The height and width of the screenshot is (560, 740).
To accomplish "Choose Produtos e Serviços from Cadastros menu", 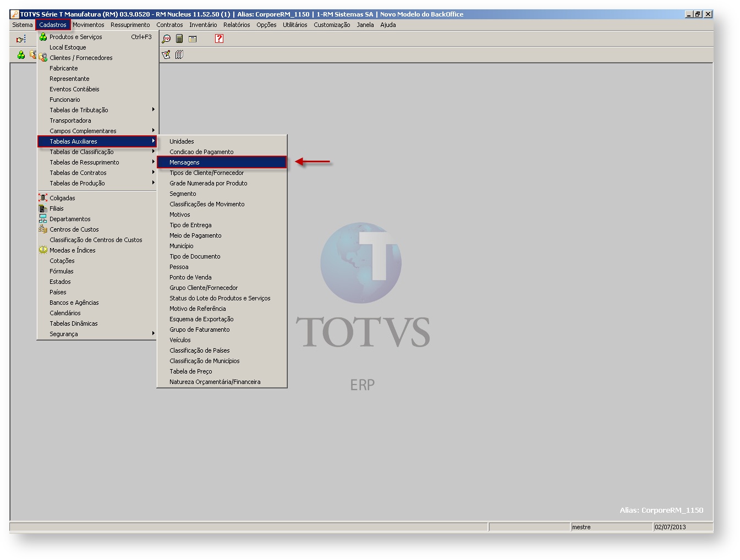I will (97, 37).
